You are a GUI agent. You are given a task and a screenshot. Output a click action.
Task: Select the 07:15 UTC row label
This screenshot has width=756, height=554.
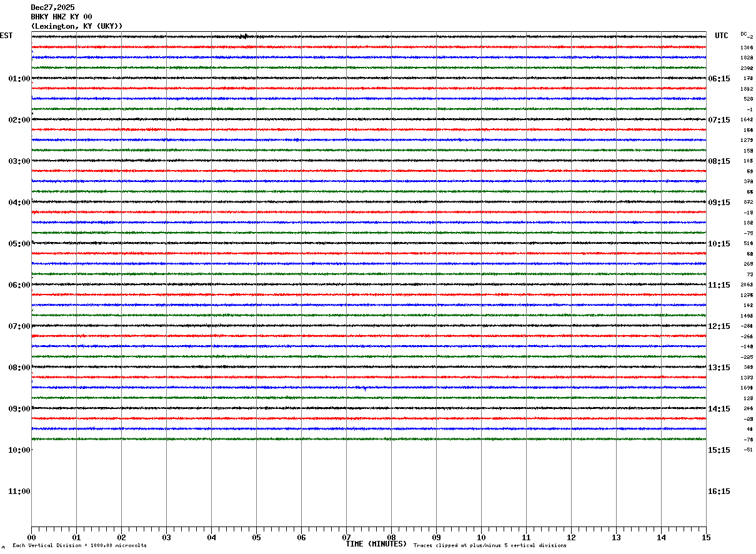[719, 120]
